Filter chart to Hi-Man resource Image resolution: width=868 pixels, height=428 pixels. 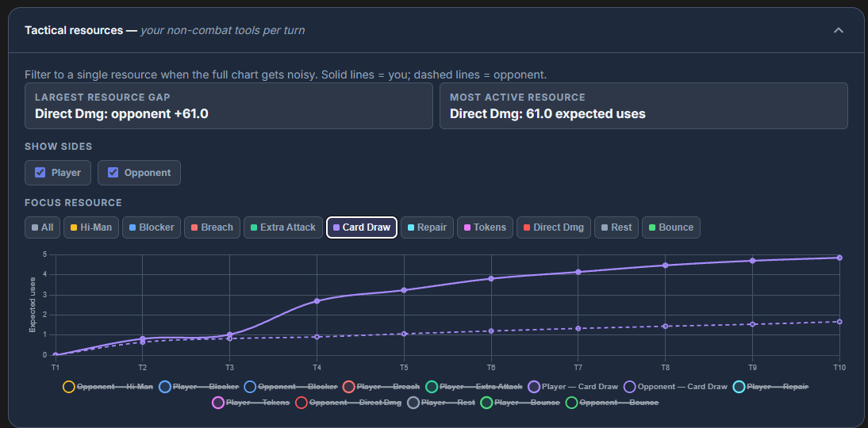click(x=91, y=227)
